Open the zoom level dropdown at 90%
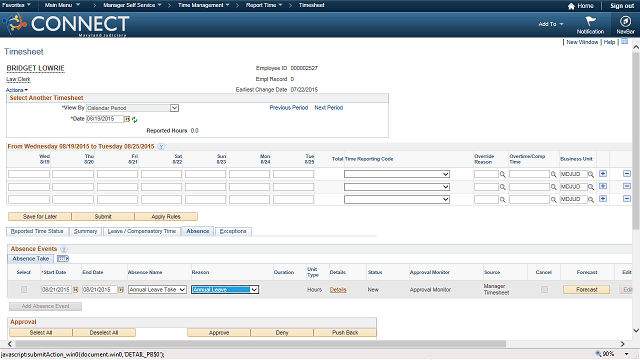This screenshot has height=360, width=640. coord(627,354)
